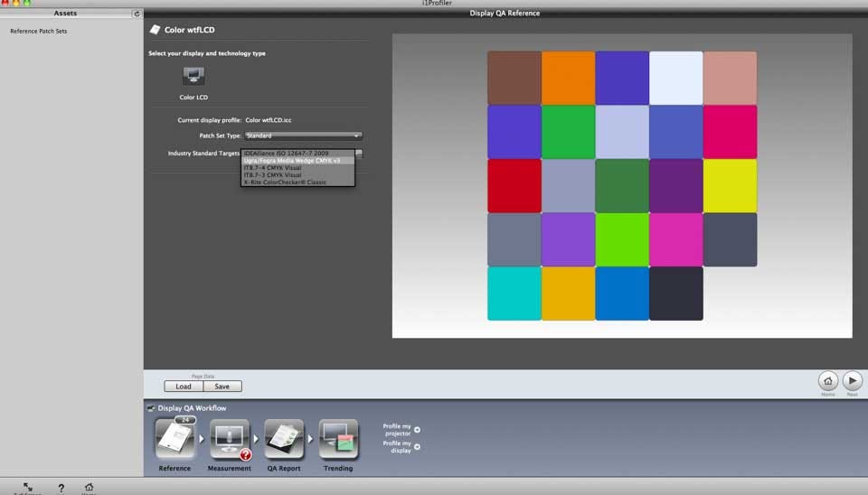Click the Assets panel header

coord(65,14)
